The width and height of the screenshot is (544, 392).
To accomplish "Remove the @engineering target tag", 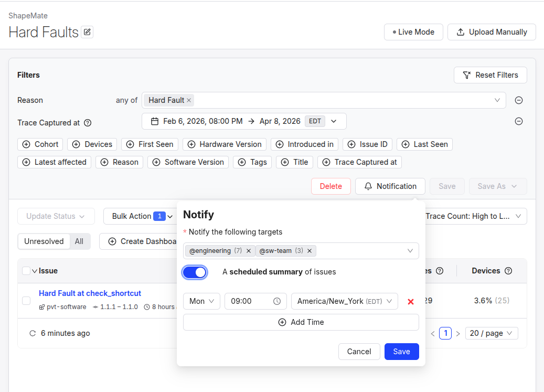I will pos(248,251).
